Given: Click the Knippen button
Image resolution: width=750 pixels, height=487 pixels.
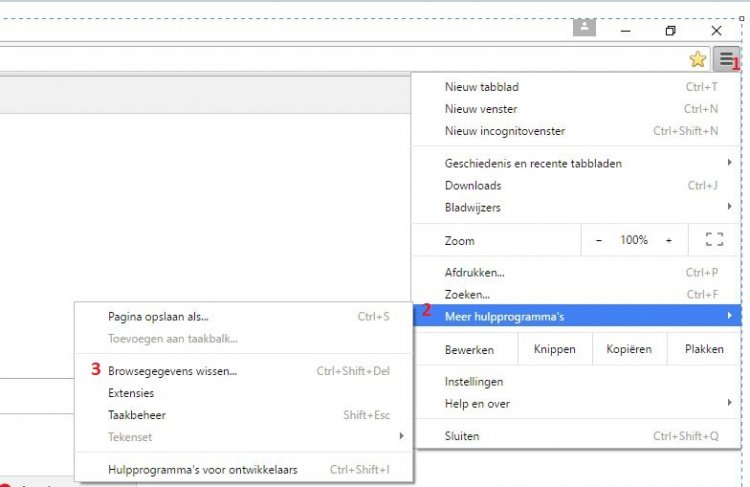Looking at the screenshot, I should [555, 349].
